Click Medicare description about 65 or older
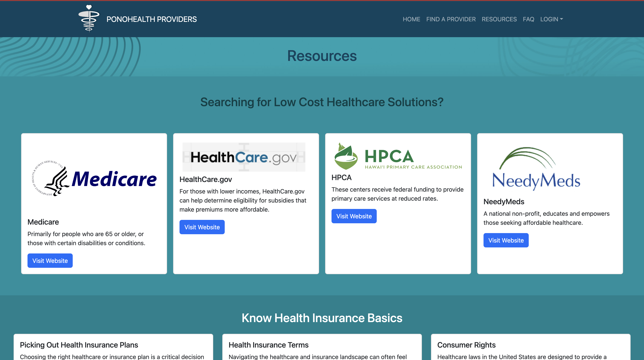644x360 pixels. (x=86, y=239)
